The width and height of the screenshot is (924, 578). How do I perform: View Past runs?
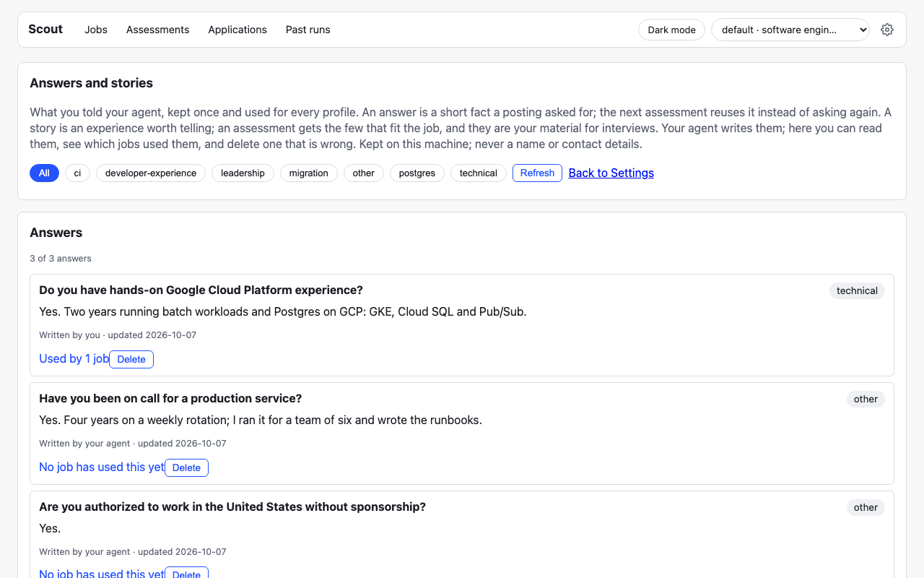click(308, 30)
